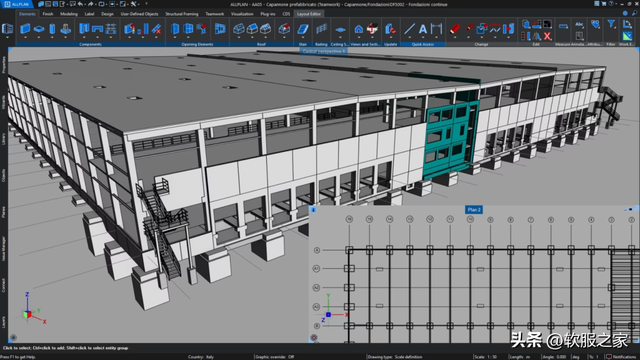This screenshot has height=360, width=640.
Task: Click the Length m unit field
Action: click(x=519, y=357)
